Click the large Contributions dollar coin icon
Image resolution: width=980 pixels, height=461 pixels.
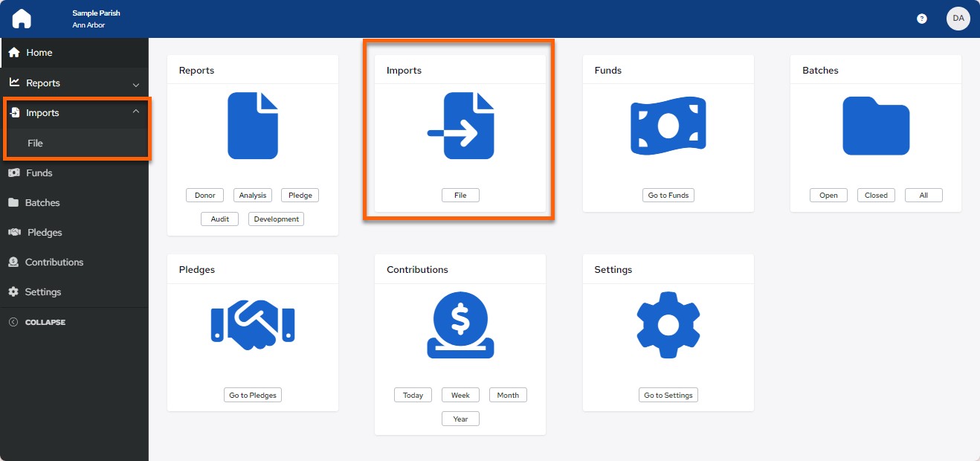[x=461, y=325]
